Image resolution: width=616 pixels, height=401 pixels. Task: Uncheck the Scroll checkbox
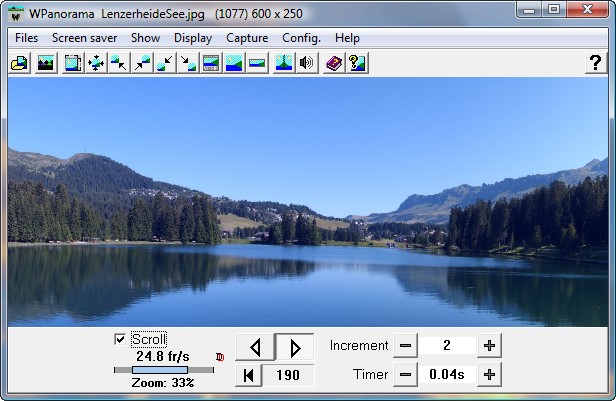click(x=120, y=339)
